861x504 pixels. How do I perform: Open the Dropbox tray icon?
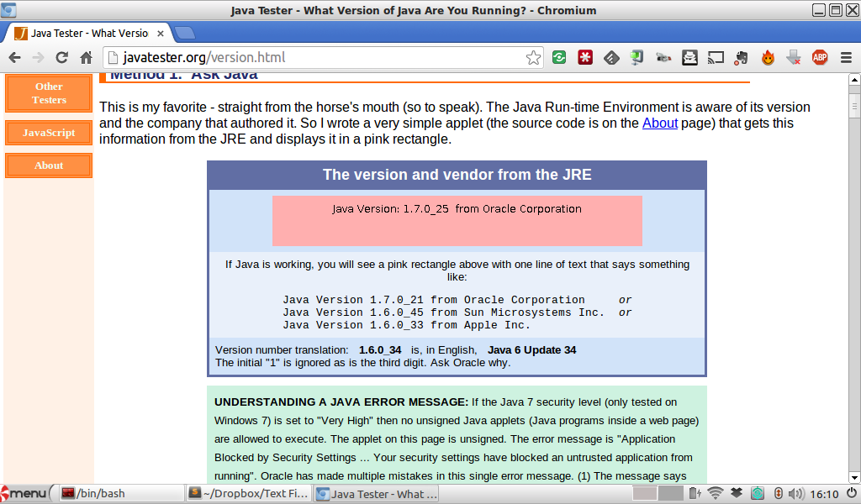[x=737, y=494]
